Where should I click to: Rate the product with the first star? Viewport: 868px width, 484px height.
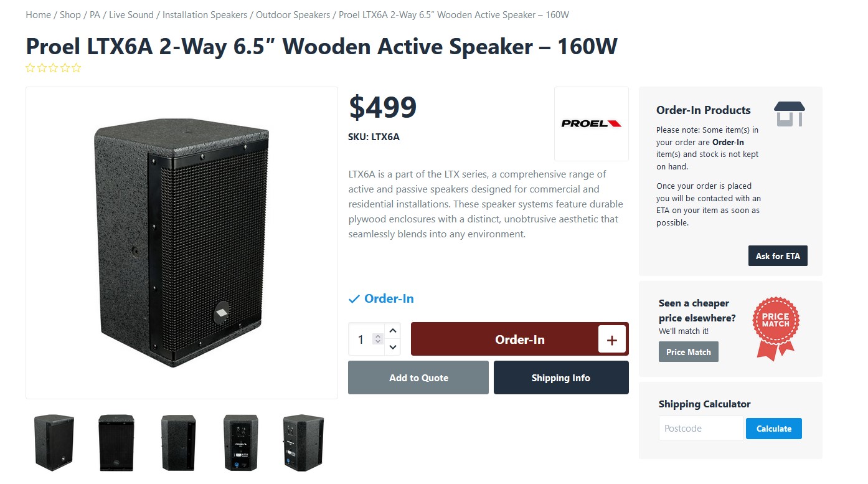pyautogui.click(x=31, y=68)
